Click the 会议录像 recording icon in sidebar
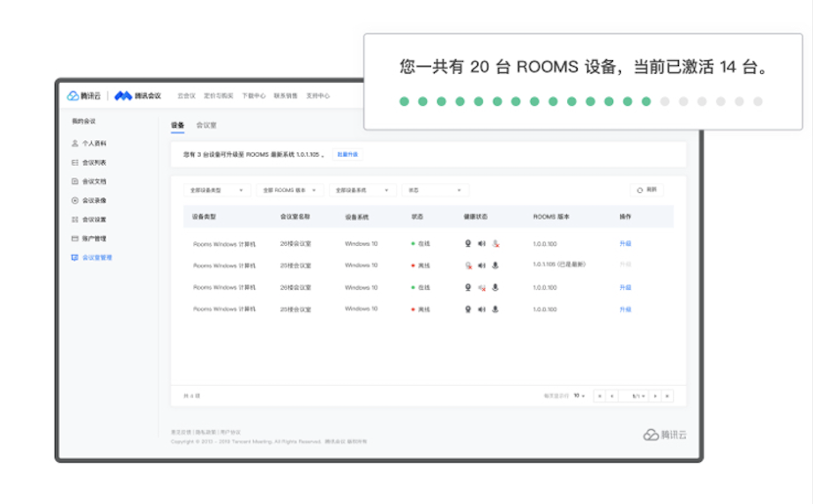 (75, 201)
